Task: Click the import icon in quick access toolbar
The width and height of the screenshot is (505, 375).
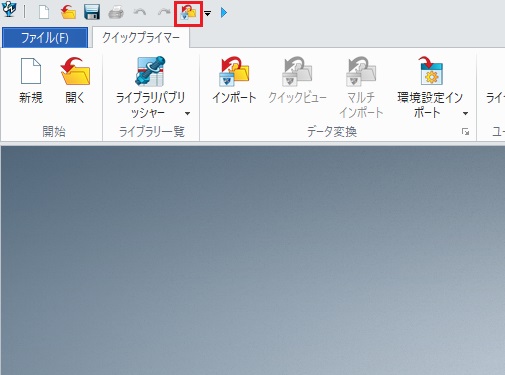Action: pos(188,13)
